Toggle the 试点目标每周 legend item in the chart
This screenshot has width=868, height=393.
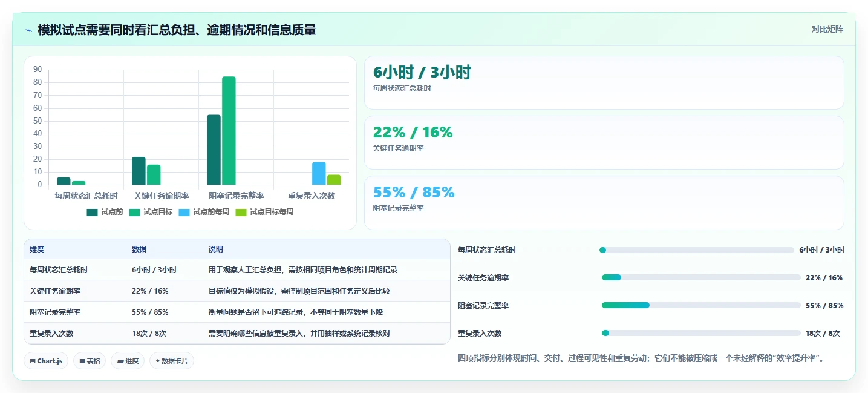tap(264, 212)
